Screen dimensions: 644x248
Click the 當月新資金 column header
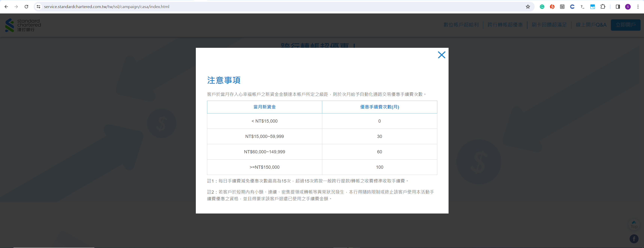coord(265,107)
